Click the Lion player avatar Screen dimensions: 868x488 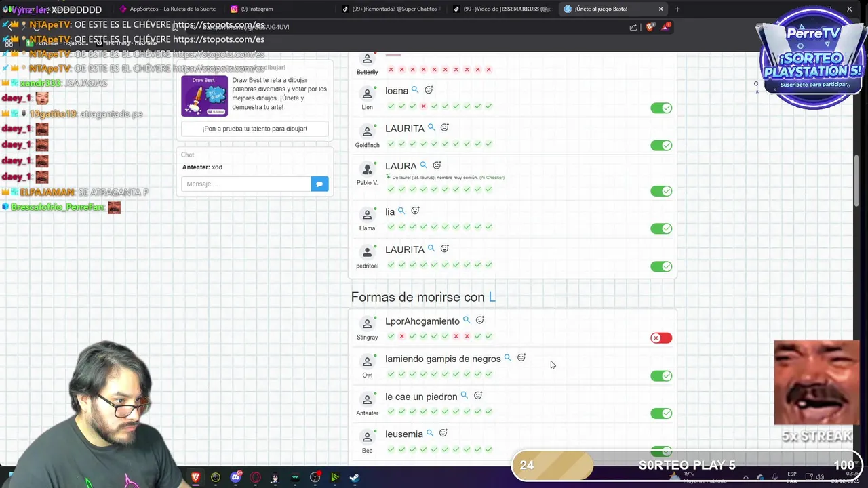pos(367,94)
